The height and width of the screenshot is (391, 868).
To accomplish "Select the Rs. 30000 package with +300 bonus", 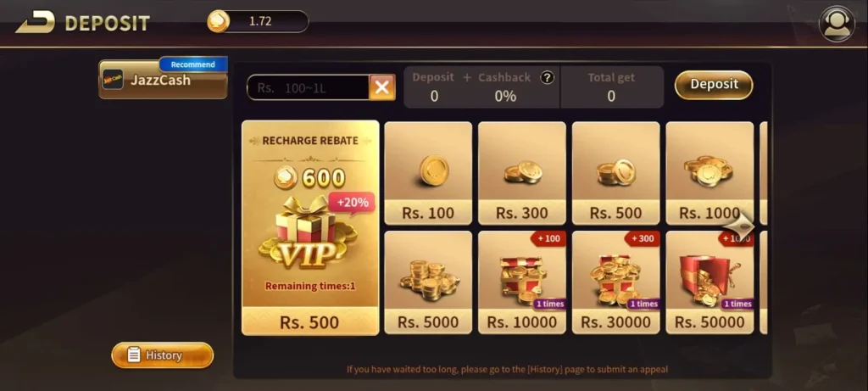I will click(615, 282).
